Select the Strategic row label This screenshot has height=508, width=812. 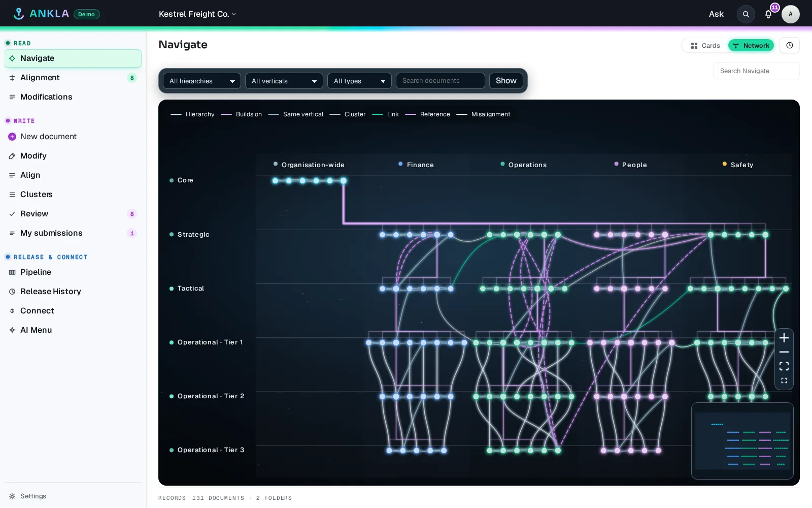point(189,235)
